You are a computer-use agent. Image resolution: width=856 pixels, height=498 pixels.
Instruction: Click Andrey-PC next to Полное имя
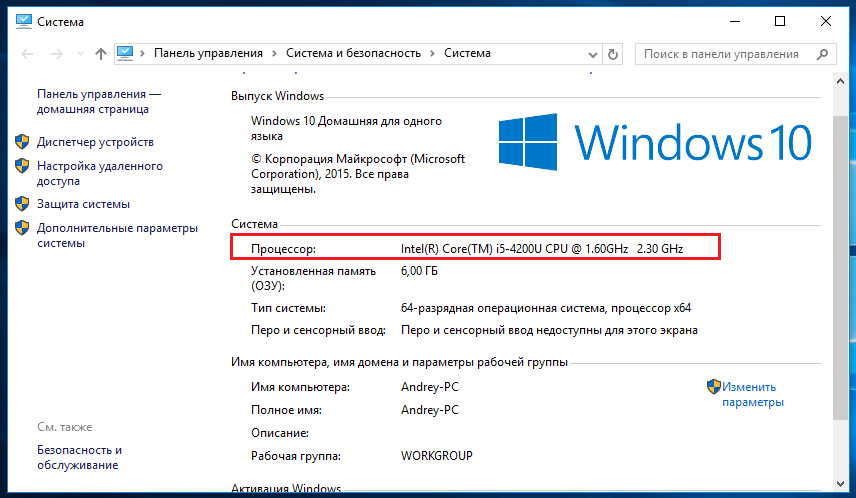tap(430, 410)
